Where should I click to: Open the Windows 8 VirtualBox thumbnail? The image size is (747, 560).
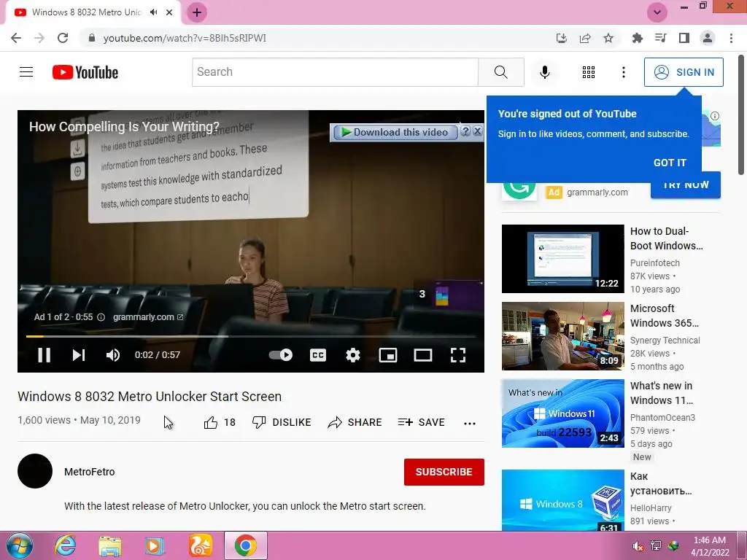click(562, 500)
